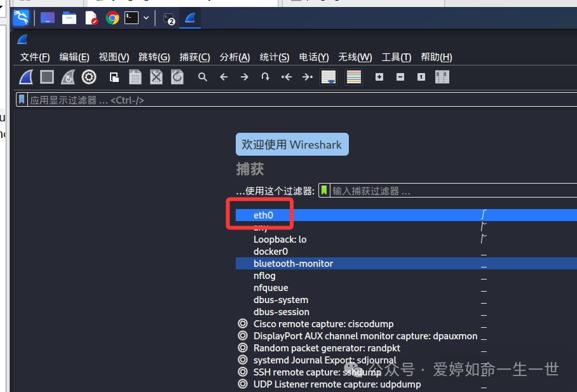This screenshot has width=577, height=392.
Task: Open 统计(S) menu
Action: pos(275,57)
